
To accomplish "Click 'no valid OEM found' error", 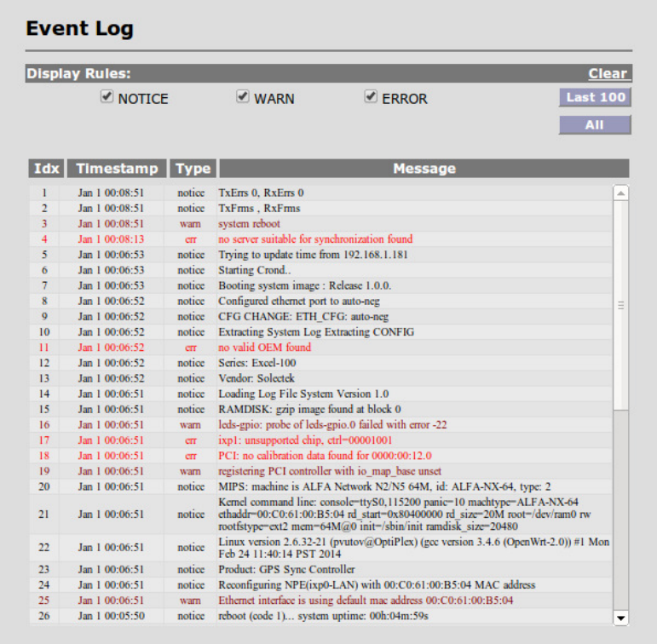I will tap(264, 348).
